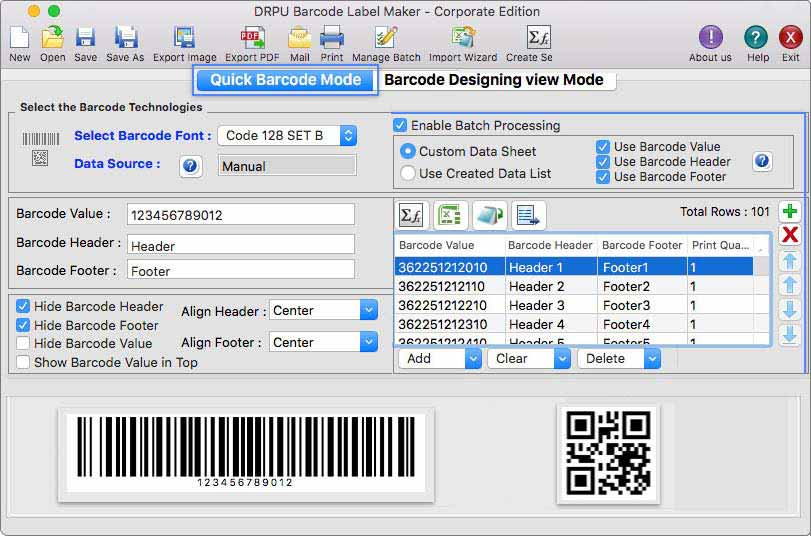
Task: Select row with value 362251212110
Action: point(574,286)
